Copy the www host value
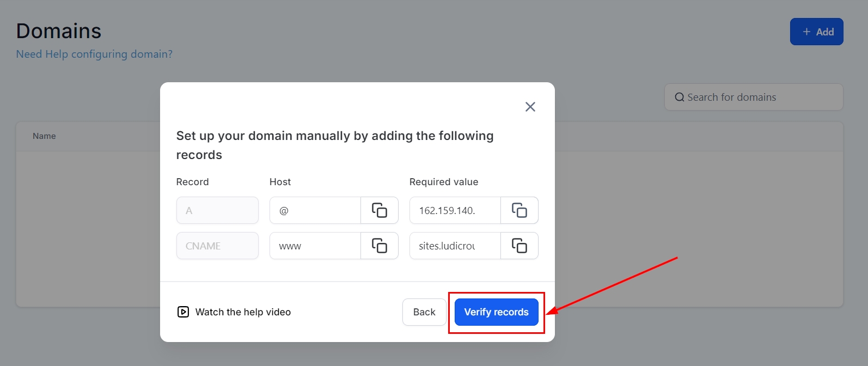The height and width of the screenshot is (366, 868). point(380,246)
